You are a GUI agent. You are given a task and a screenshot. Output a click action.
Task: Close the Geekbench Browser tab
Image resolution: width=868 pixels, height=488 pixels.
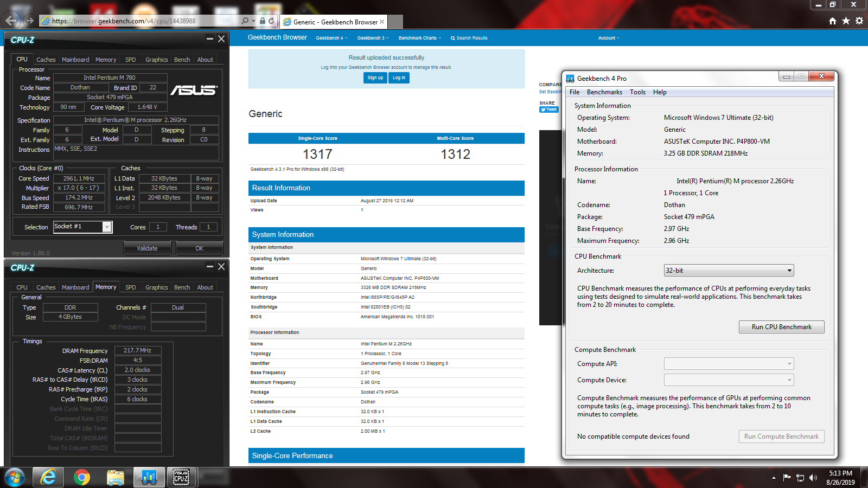[x=382, y=22]
